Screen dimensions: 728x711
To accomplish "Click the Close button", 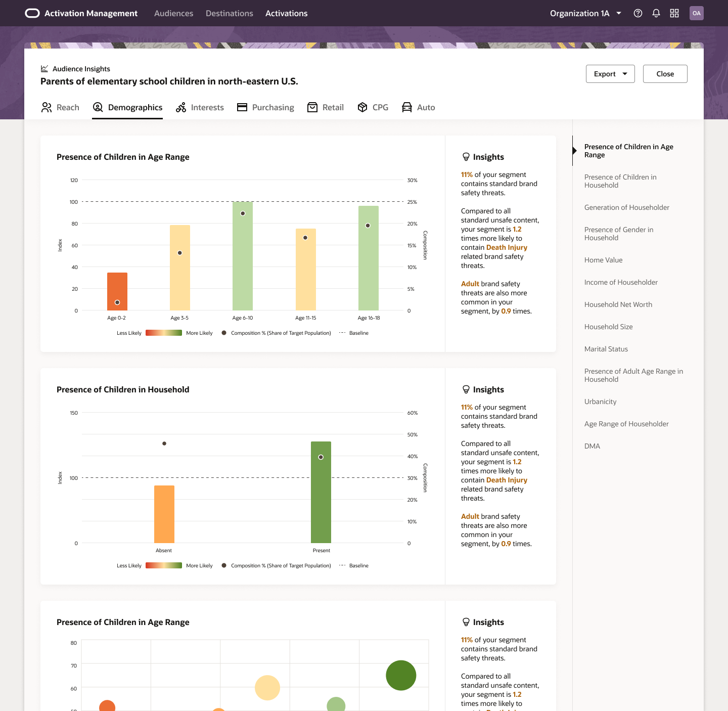I will tap(665, 74).
